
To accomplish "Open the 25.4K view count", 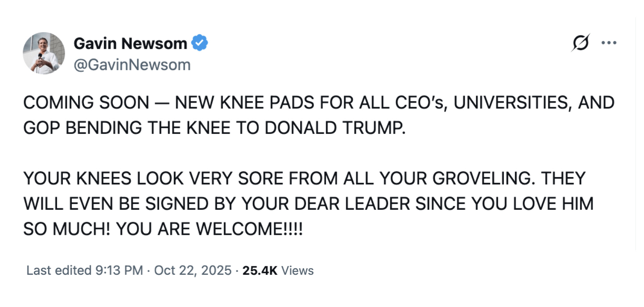I will coord(260,270).
